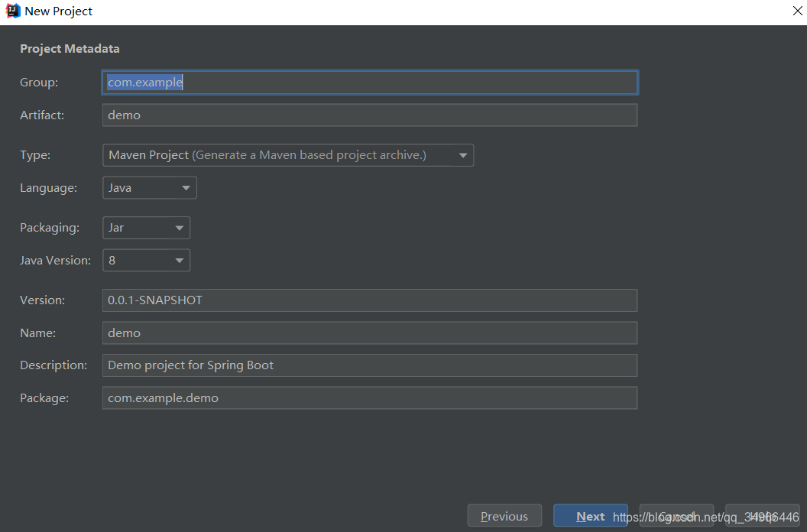Go back with the Previous button
807x532 pixels.
504,516
